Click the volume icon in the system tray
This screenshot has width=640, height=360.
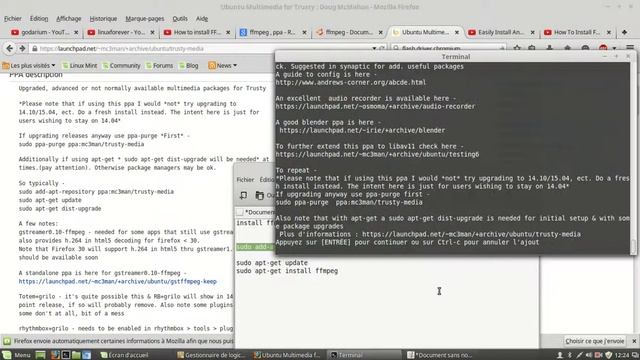(589, 355)
